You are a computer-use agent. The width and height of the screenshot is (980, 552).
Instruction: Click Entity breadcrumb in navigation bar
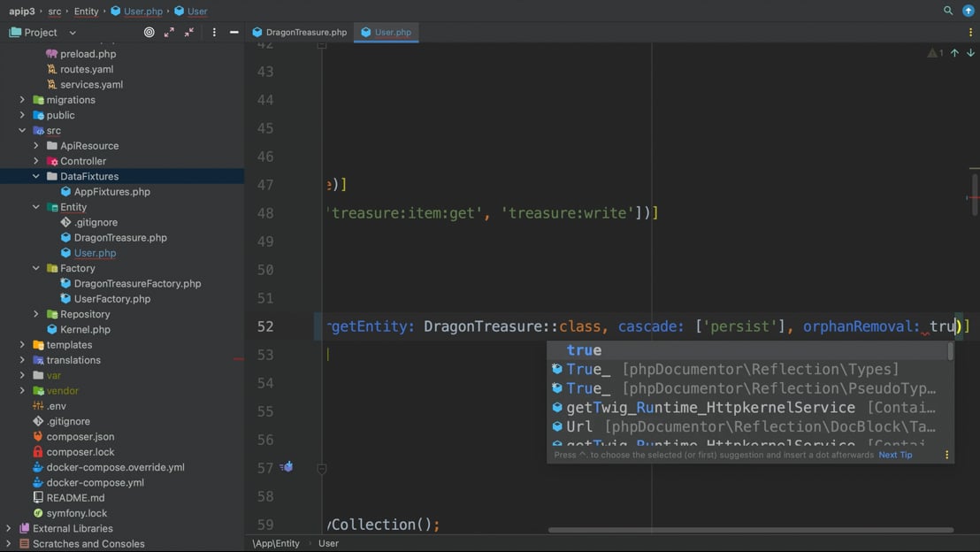(x=87, y=11)
